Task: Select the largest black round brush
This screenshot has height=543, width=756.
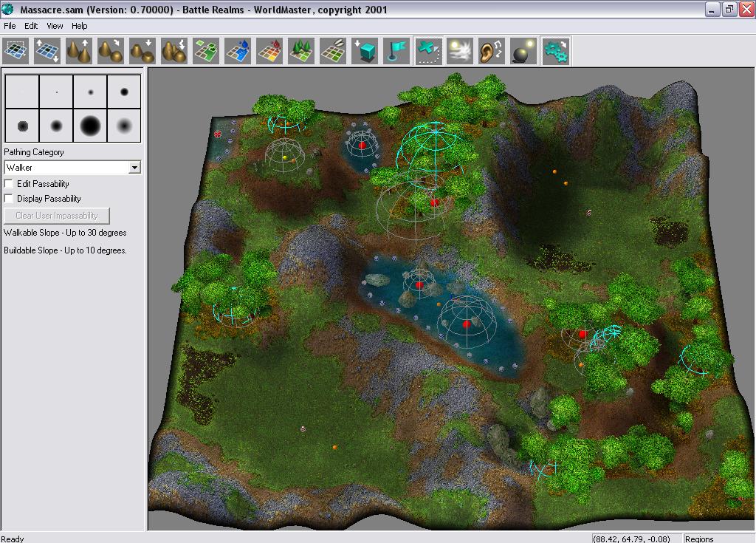Action: 90,126
